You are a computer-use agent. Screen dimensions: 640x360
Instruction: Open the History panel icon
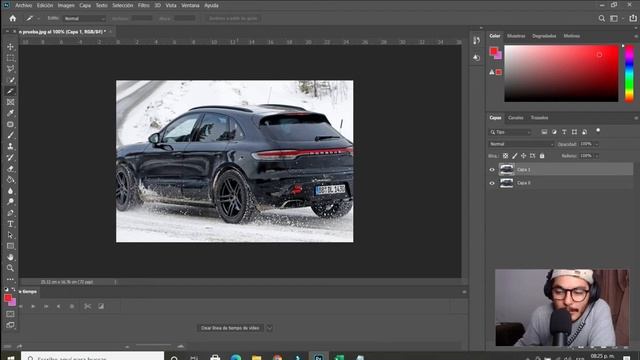pos(476,40)
